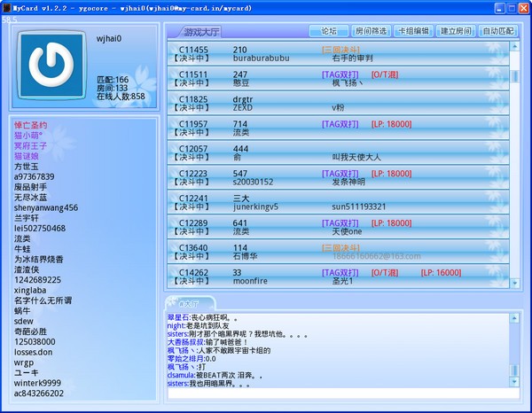The height and width of the screenshot is (413, 532).
Task: Select user a97367839 in user list
Action: [x=35, y=176]
